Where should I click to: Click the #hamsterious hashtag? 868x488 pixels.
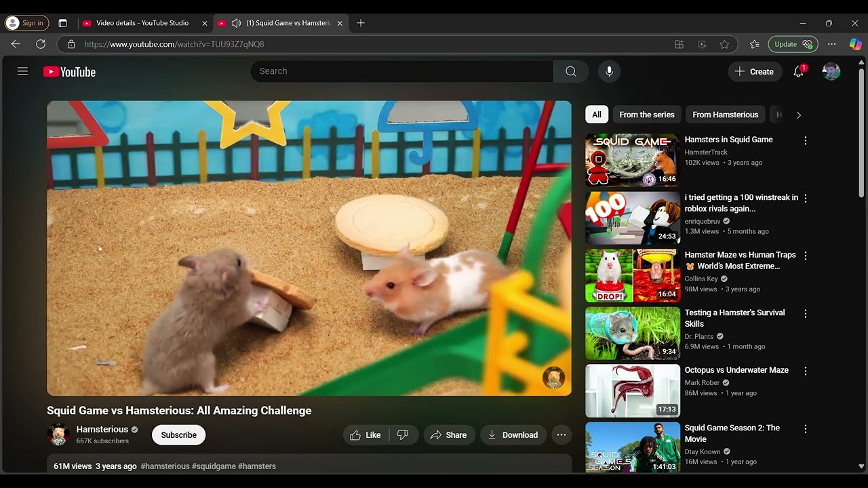[165, 466]
